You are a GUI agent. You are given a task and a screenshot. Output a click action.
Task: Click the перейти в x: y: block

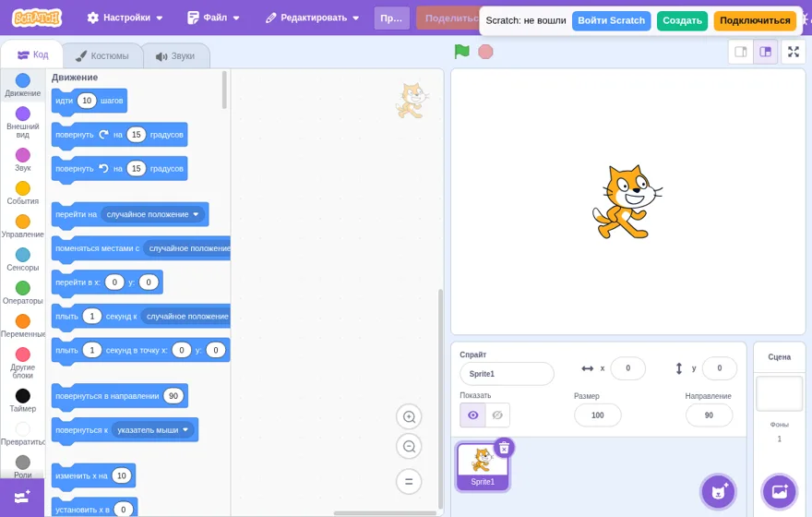(107, 283)
